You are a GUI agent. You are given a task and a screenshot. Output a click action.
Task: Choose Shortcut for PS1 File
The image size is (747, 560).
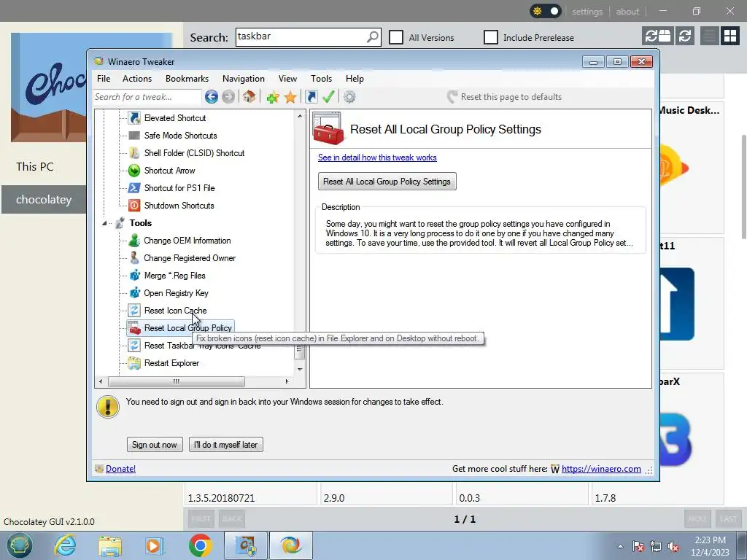point(179,188)
